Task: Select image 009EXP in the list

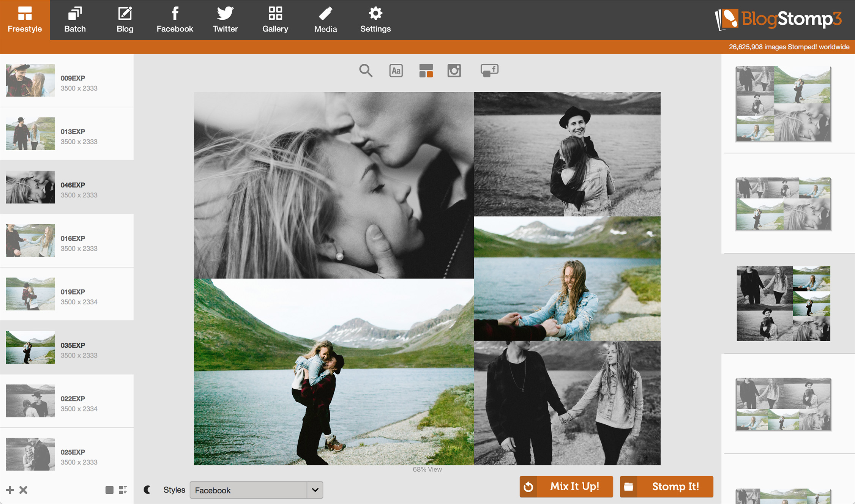Action: click(67, 80)
